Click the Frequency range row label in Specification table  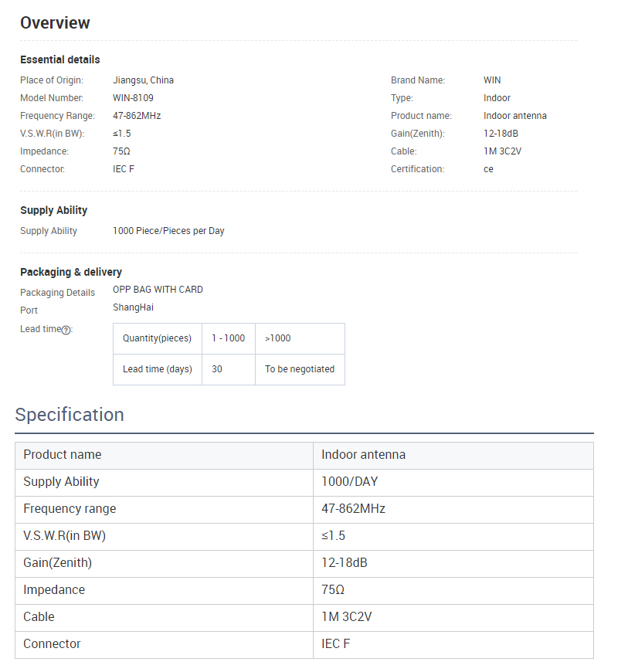(x=70, y=509)
